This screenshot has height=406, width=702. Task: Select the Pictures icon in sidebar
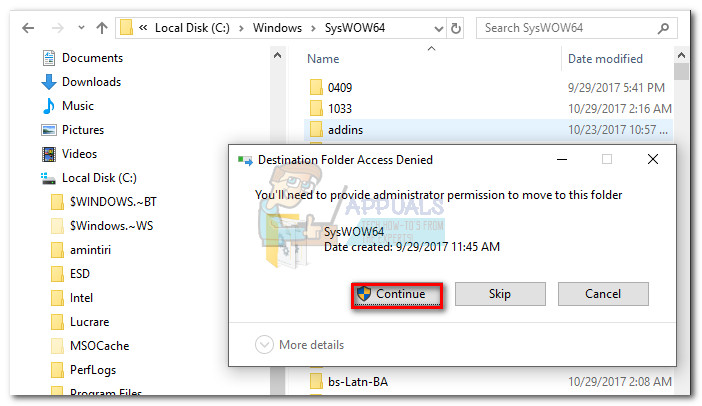pos(49,130)
